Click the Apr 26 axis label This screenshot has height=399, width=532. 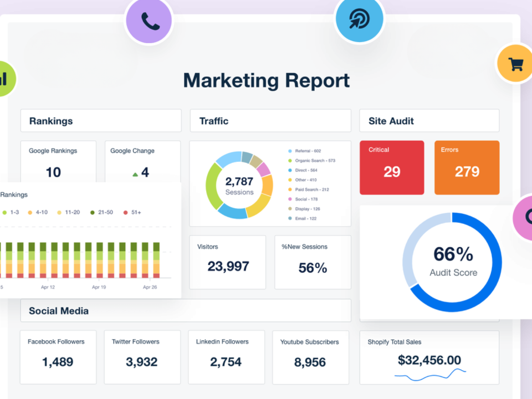pos(150,287)
